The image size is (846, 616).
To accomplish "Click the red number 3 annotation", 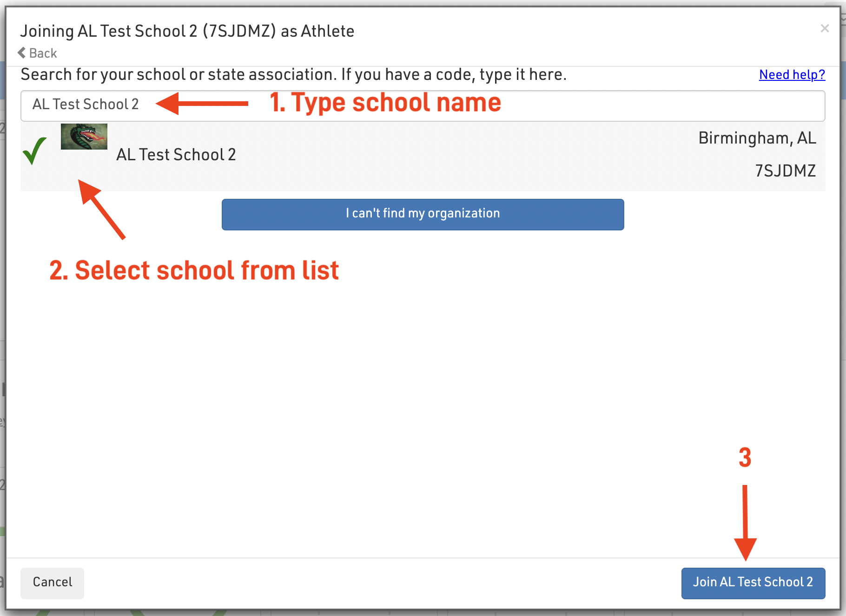I will click(745, 458).
